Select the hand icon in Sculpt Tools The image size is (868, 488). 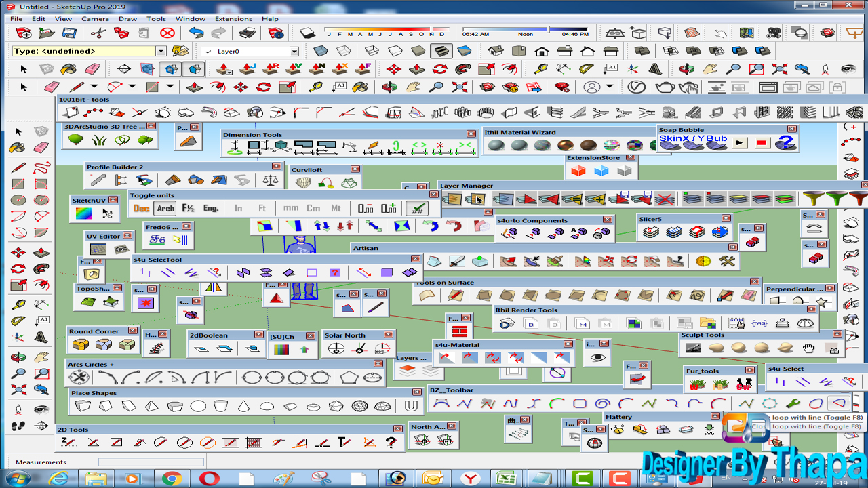point(808,348)
